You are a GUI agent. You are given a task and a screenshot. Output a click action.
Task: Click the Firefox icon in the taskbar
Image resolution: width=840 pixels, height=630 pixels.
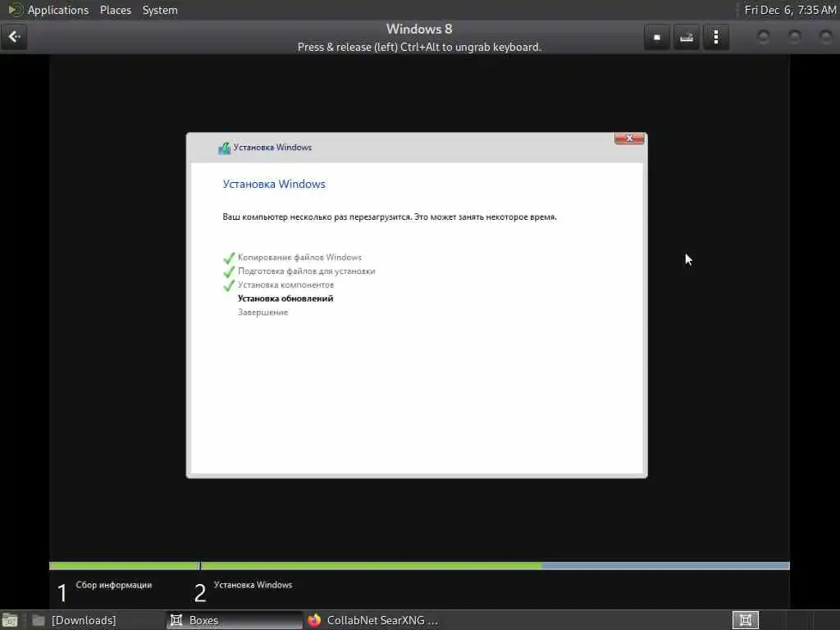click(314, 620)
